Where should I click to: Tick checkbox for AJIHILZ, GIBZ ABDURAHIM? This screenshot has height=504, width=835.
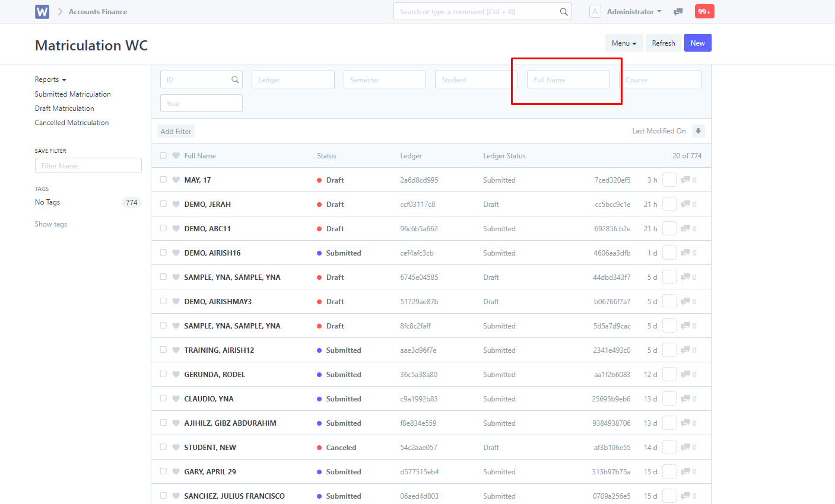coord(163,423)
